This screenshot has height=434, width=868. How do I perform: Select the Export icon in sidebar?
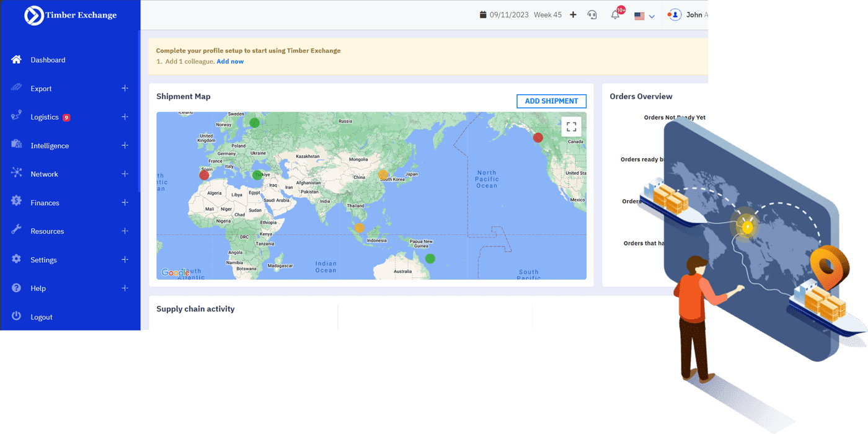coord(17,88)
